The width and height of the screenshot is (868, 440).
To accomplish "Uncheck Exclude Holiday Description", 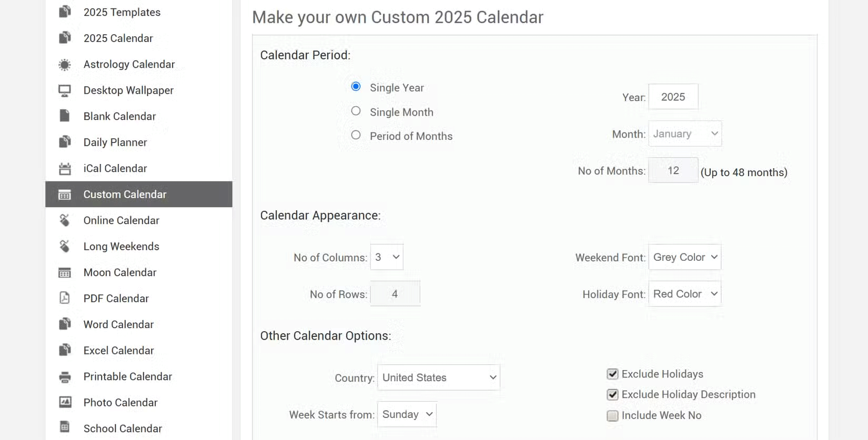I will (x=612, y=394).
